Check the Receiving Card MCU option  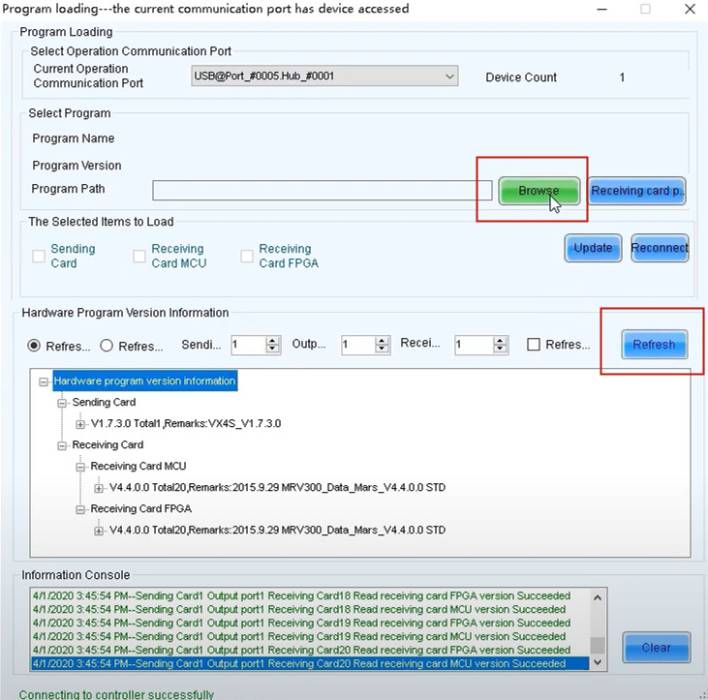click(x=140, y=257)
